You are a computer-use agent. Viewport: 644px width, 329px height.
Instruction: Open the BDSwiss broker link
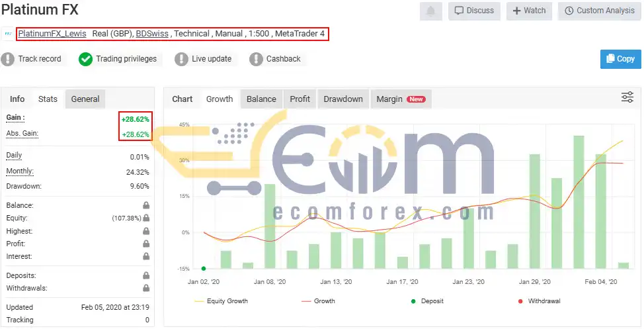[152, 34]
